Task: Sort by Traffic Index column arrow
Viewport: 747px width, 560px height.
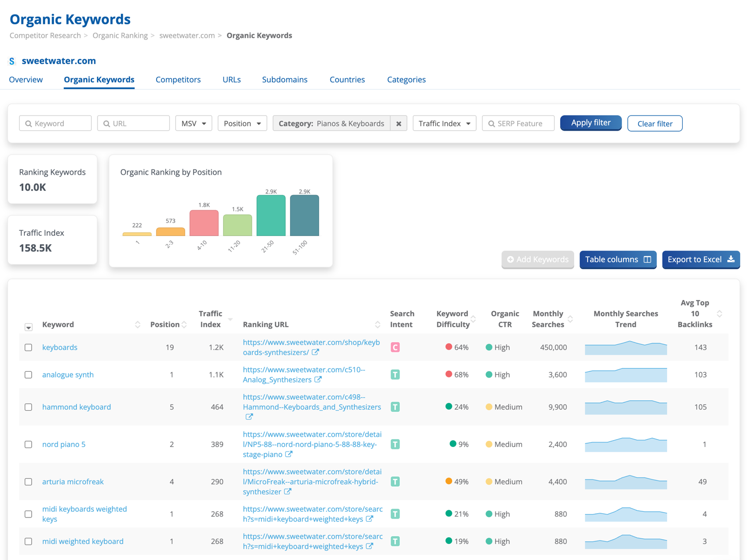Action: pyautogui.click(x=230, y=319)
